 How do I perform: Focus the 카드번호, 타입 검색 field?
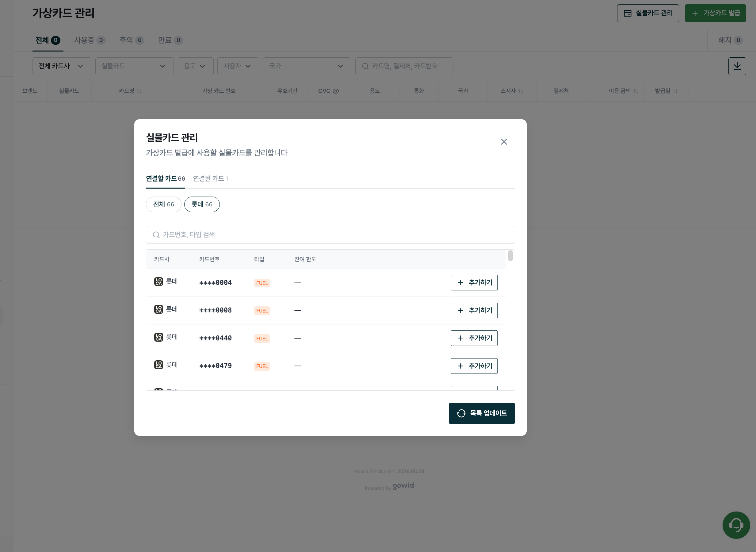pyautogui.click(x=330, y=235)
